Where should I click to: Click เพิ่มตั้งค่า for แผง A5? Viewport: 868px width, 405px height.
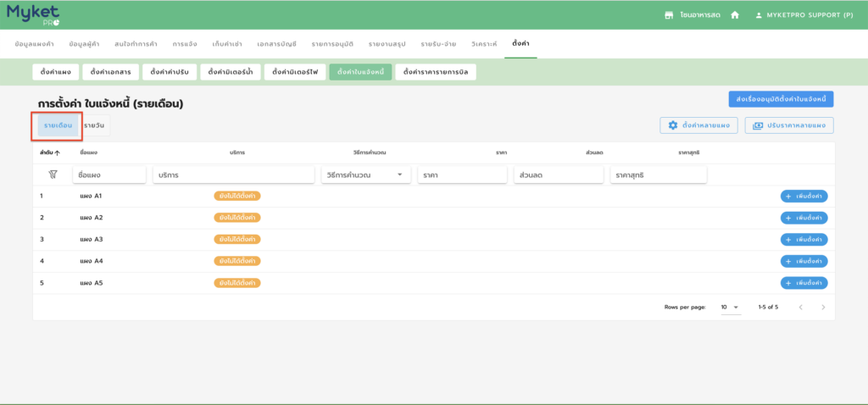804,283
